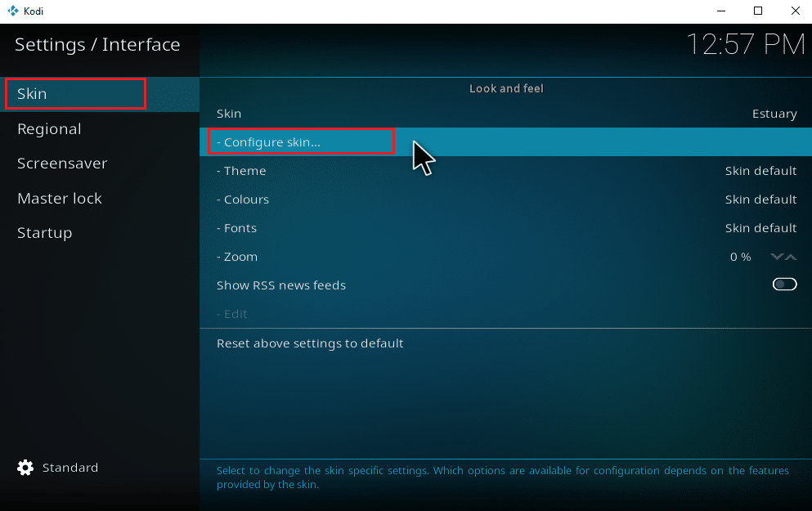Increase Zoom with the up arrow
The image size is (812, 511).
click(790, 257)
